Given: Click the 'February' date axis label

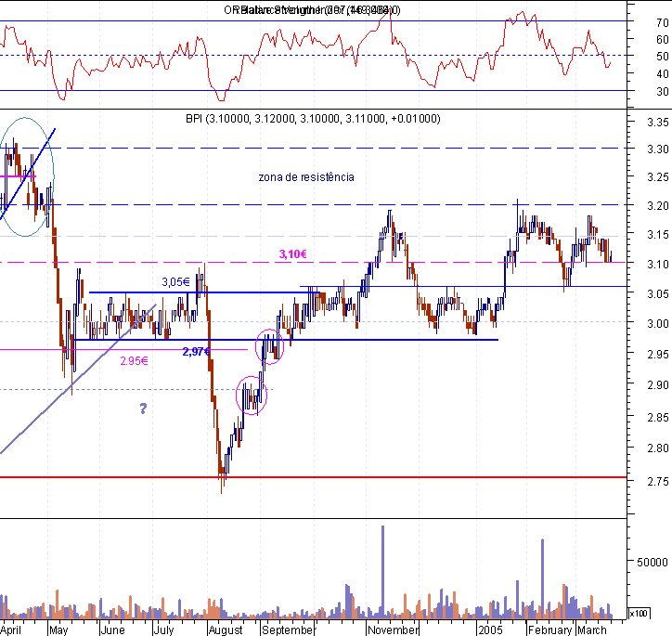Looking at the screenshot, I should click(x=550, y=630).
